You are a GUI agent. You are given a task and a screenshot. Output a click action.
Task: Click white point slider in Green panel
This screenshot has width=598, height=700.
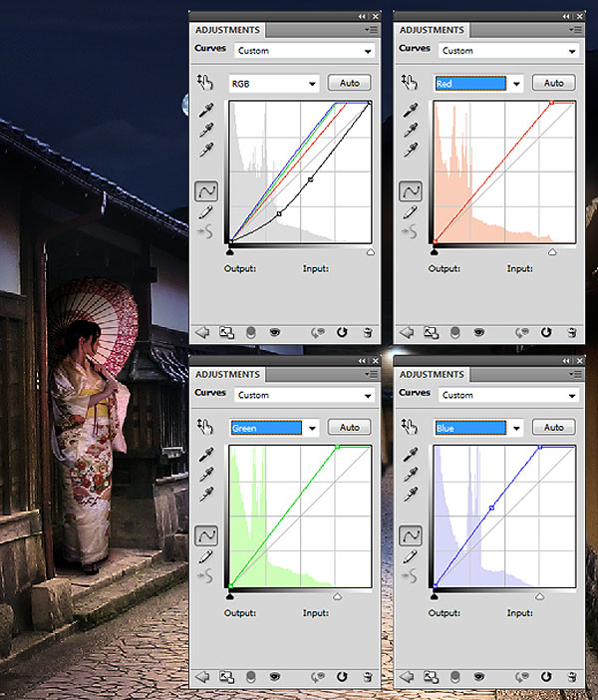(x=338, y=596)
